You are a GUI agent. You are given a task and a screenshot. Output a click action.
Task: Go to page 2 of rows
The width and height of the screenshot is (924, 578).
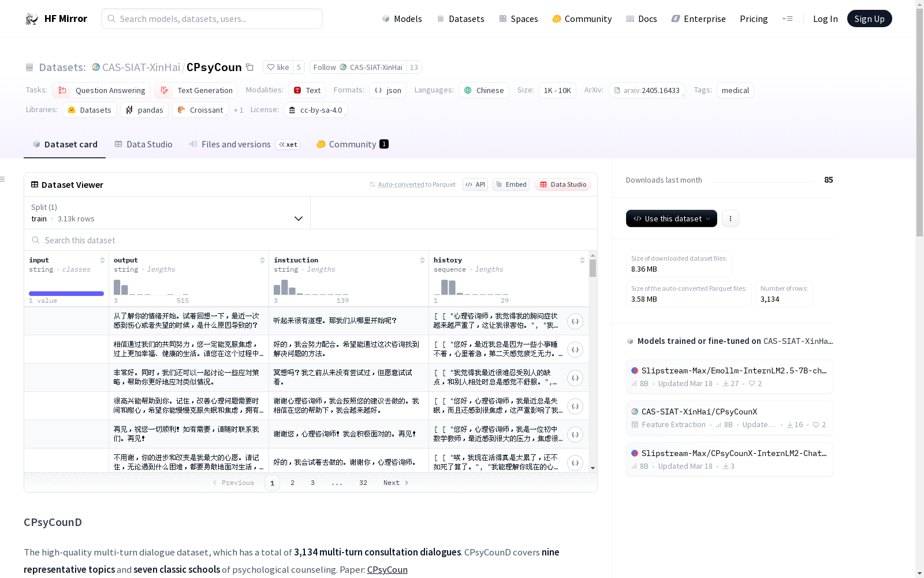(292, 483)
